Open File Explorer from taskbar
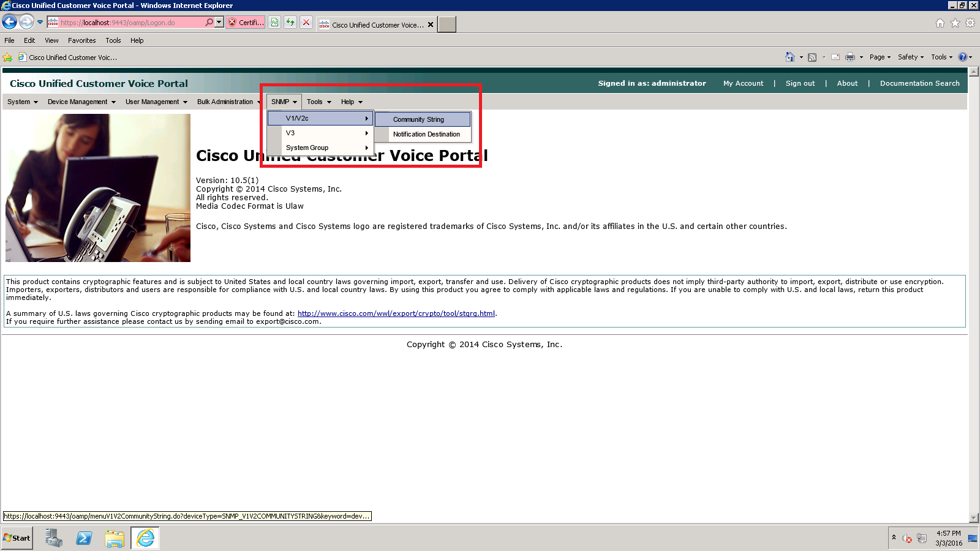The image size is (980, 551). point(115,538)
